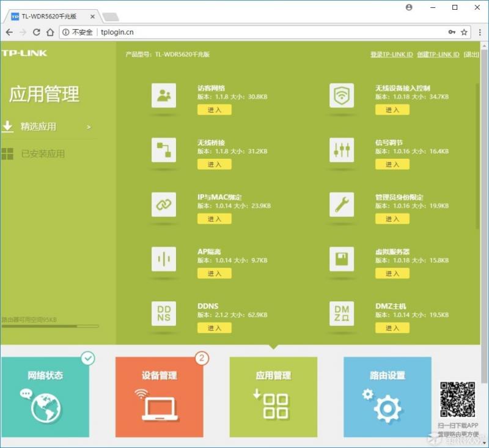Click the browser home icon
The width and height of the screenshot is (489, 448).
(50, 32)
